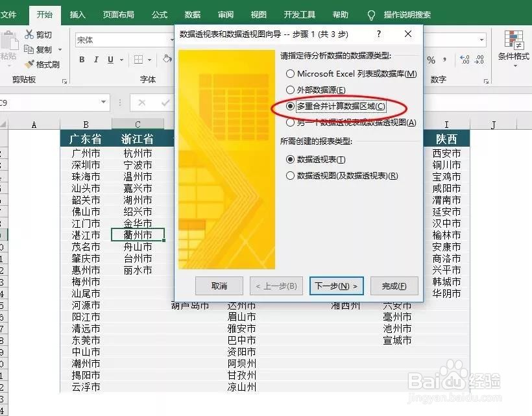This screenshot has width=532, height=416.
Task: Click cell 深圳市
Action: (x=86, y=165)
